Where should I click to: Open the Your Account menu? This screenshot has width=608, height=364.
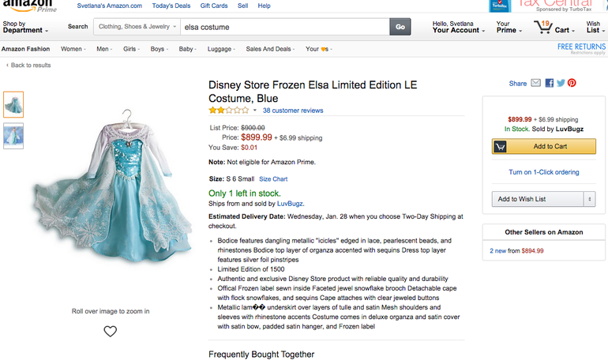(457, 27)
